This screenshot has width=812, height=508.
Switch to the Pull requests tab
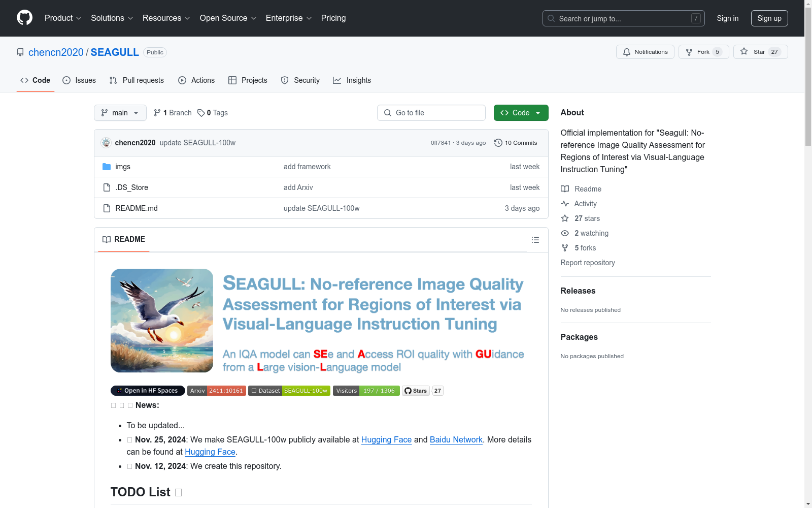[x=137, y=80]
